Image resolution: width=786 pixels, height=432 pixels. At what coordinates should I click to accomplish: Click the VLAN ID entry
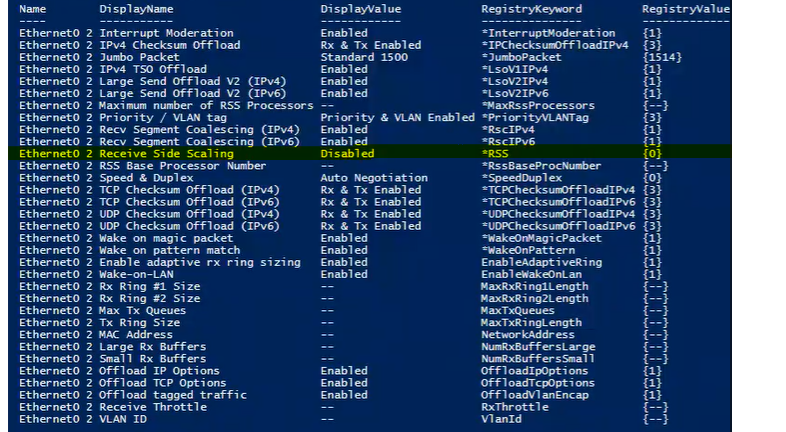(x=123, y=419)
